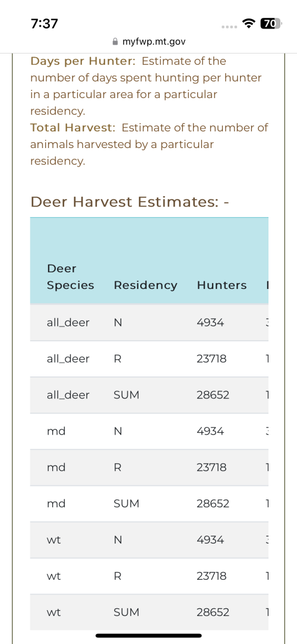The height and width of the screenshot is (644, 297).
Task: Tap the 23718 hunters value in all_deer R row
Action: [x=211, y=359]
